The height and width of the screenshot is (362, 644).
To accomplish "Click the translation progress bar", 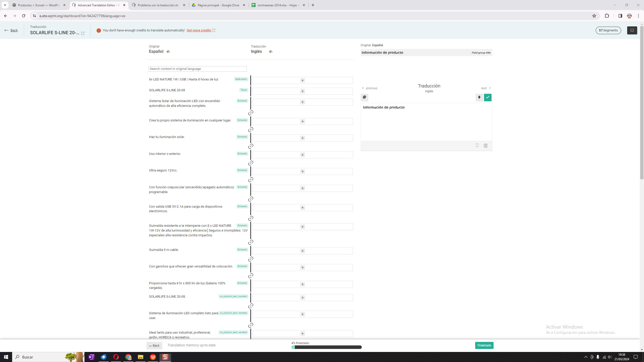I will tap(326, 347).
